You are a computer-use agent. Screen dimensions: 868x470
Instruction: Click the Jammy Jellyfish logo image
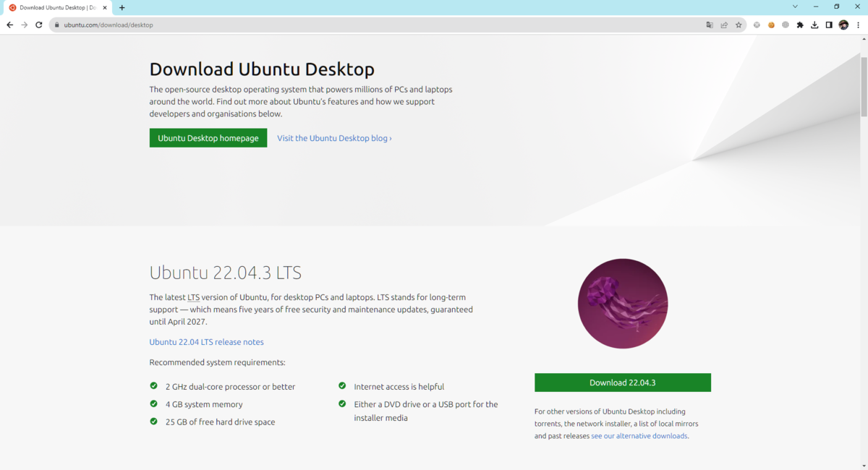click(623, 304)
